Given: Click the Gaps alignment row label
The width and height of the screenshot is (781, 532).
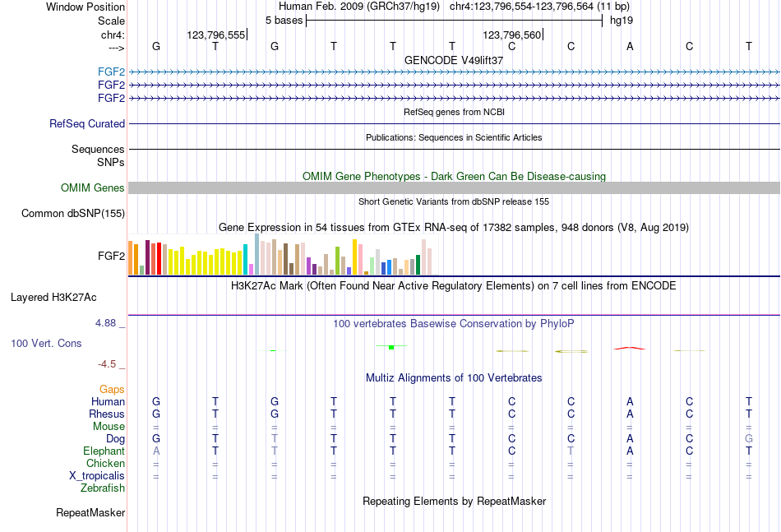Looking at the screenshot, I should tap(112, 389).
